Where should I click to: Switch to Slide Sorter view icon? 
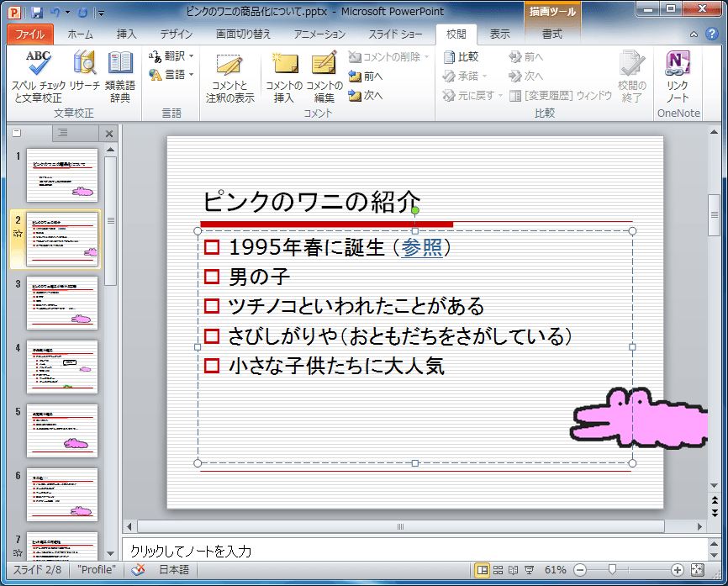click(498, 570)
